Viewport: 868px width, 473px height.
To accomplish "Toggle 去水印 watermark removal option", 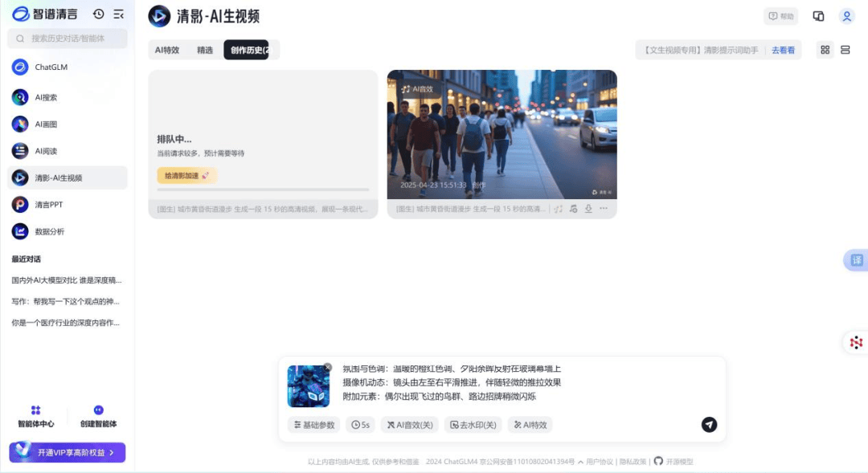I will click(473, 425).
